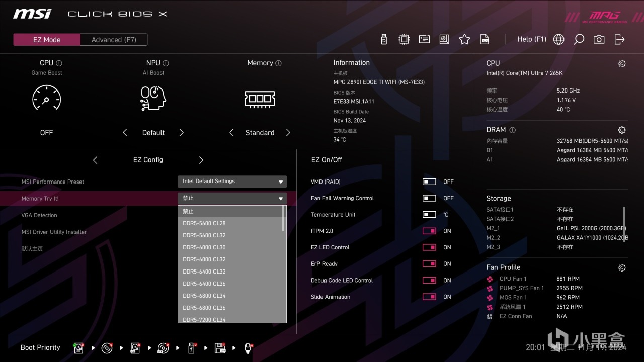The height and width of the screenshot is (362, 644).
Task: Choose DDR5-5600 CL28 from the list
Action: tap(230, 223)
